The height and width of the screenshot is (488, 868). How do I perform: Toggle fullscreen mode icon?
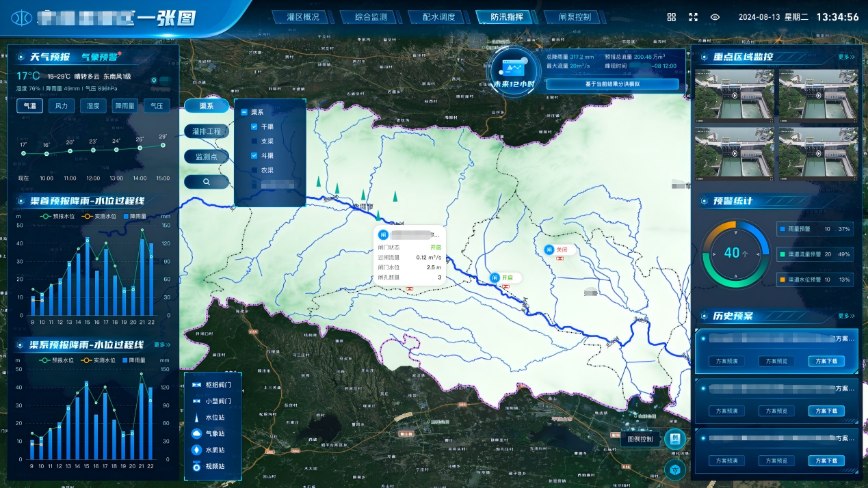[693, 17]
